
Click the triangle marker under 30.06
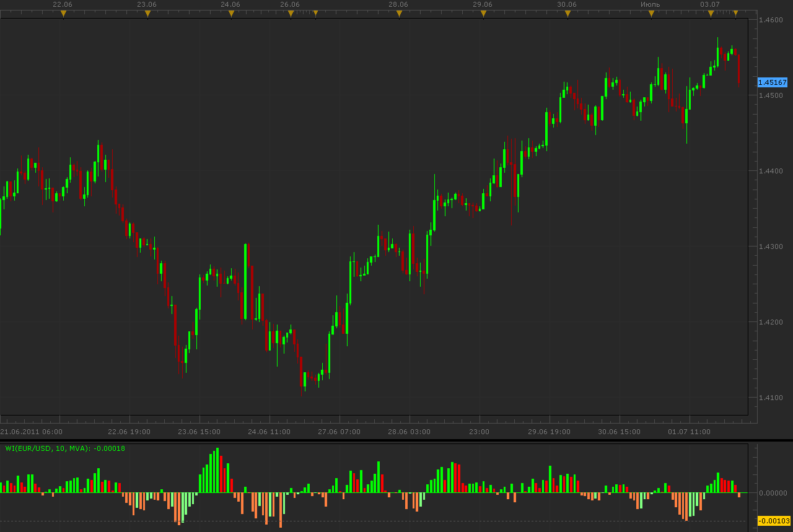[567, 14]
